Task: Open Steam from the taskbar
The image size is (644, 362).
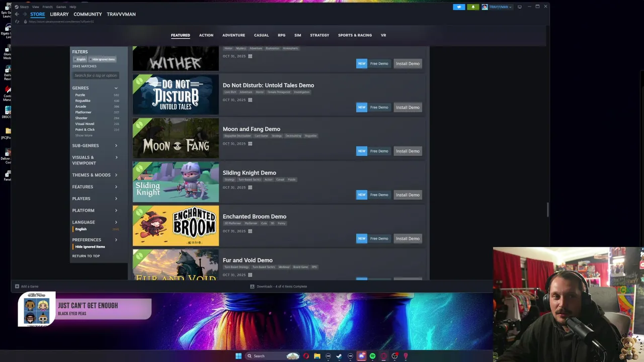Action: (x=339, y=356)
